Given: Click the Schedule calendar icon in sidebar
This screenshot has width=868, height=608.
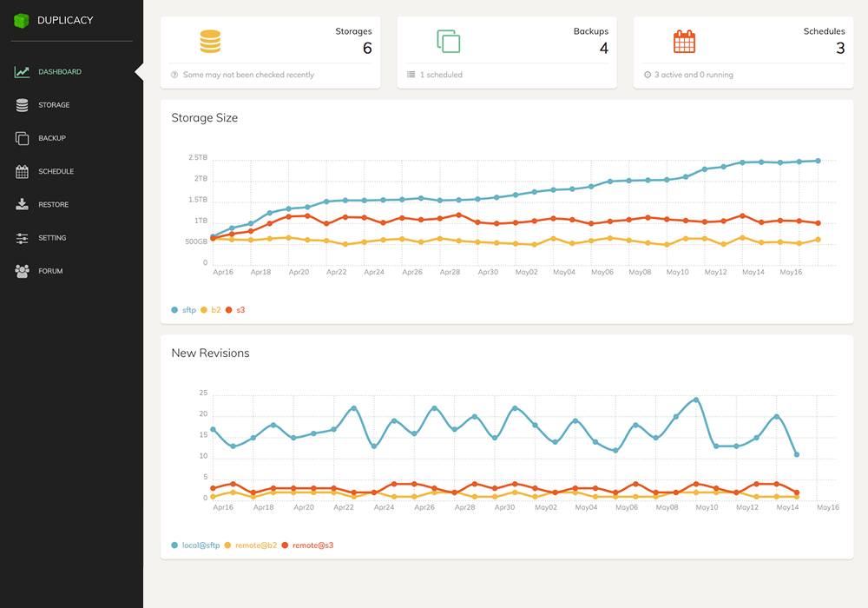Looking at the screenshot, I should [x=23, y=172].
